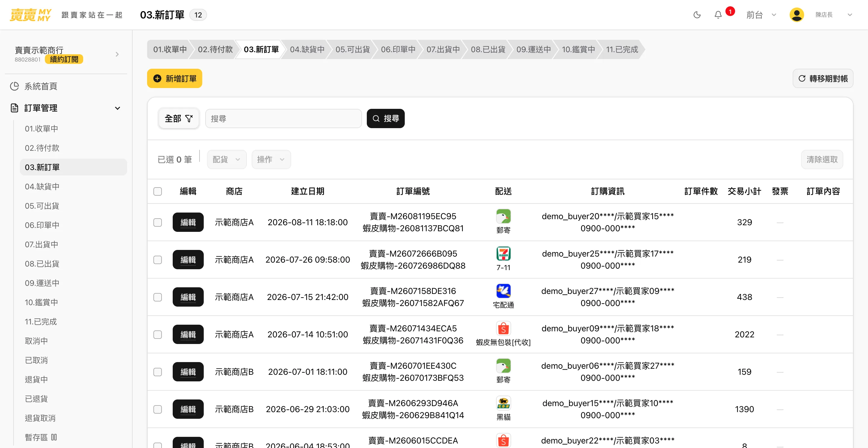Click the 訂單管理 document icon
This screenshot has width=868, height=448.
14,108
